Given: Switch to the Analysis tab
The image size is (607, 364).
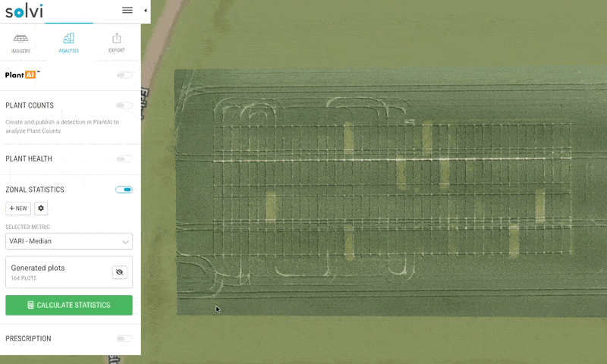Looking at the screenshot, I should (x=68, y=43).
